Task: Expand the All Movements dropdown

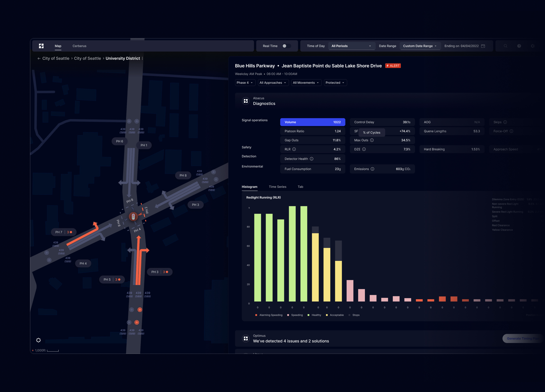Action: (306, 83)
